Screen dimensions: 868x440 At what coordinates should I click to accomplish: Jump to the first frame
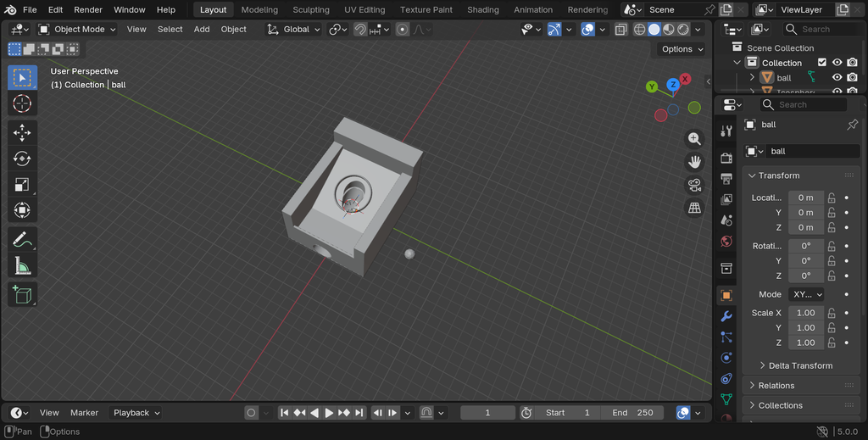285,413
